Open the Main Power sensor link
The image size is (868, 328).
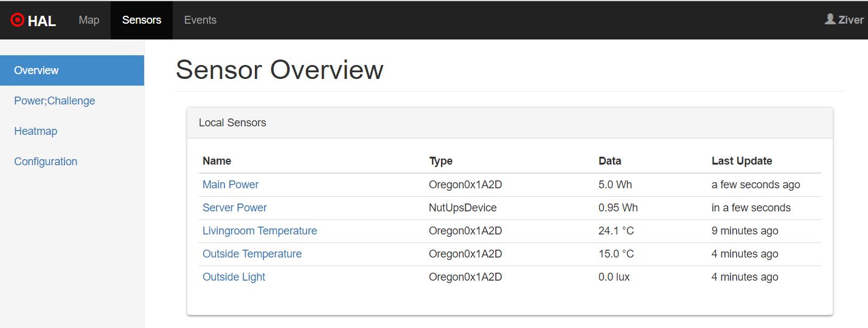(231, 185)
